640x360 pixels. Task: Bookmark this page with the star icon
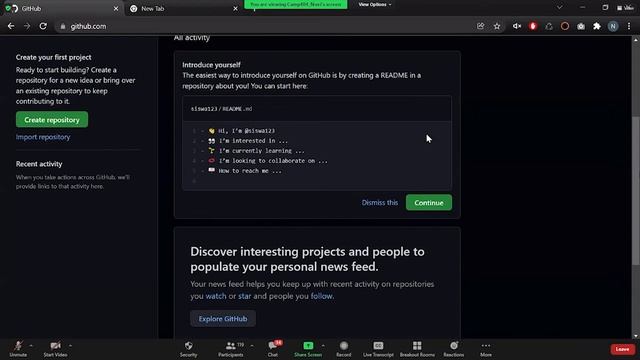[497, 26]
